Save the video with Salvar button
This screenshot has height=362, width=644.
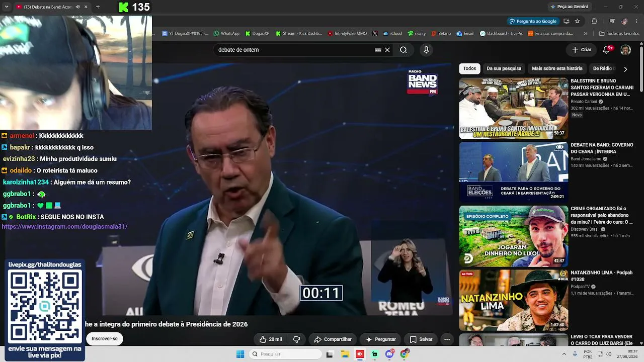tap(421, 339)
